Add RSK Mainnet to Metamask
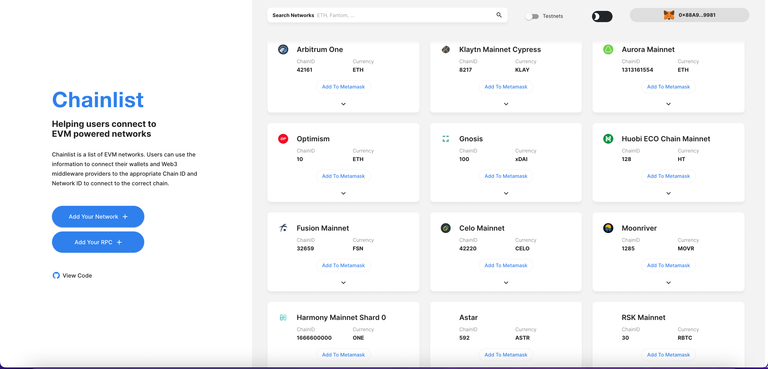The image size is (768, 369). point(669,355)
